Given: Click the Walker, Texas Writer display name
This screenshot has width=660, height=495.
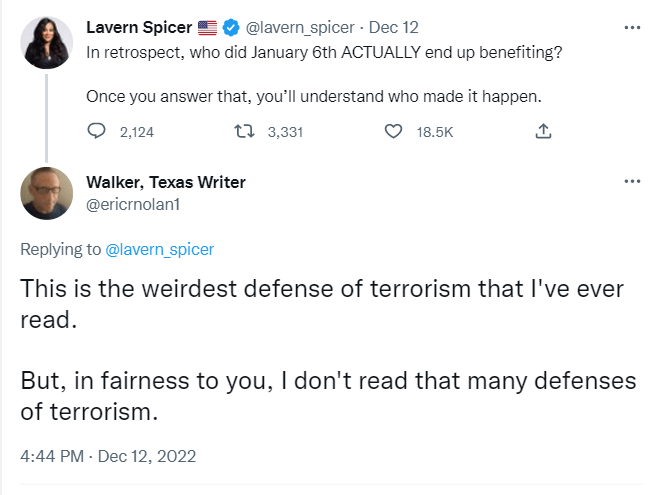Looking at the screenshot, I should (x=166, y=182).
